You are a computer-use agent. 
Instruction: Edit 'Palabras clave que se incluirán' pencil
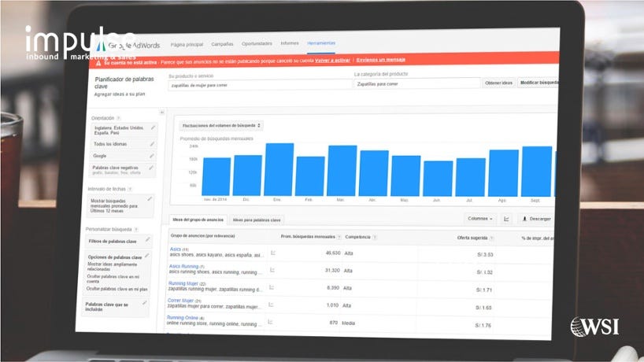click(145, 303)
